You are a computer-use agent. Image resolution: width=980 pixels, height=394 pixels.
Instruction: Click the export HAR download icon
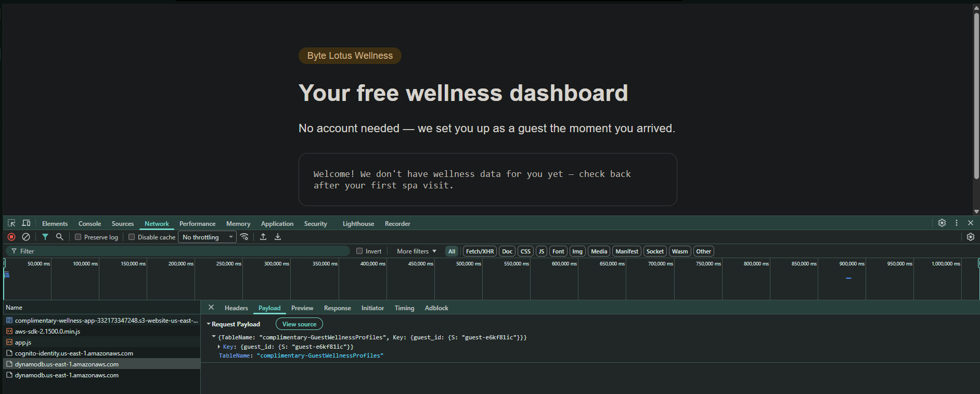click(x=278, y=237)
